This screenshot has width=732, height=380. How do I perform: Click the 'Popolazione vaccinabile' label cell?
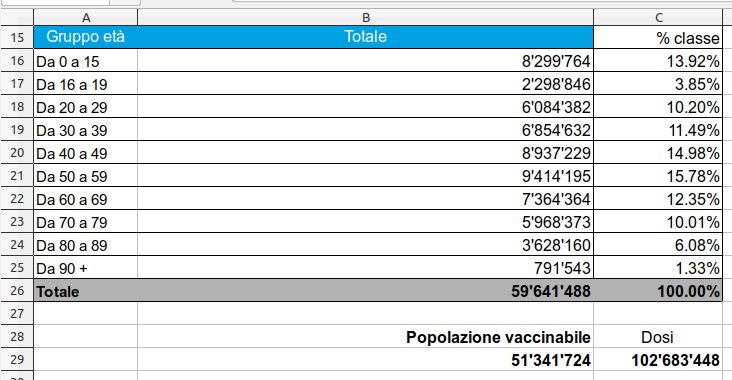point(366,337)
